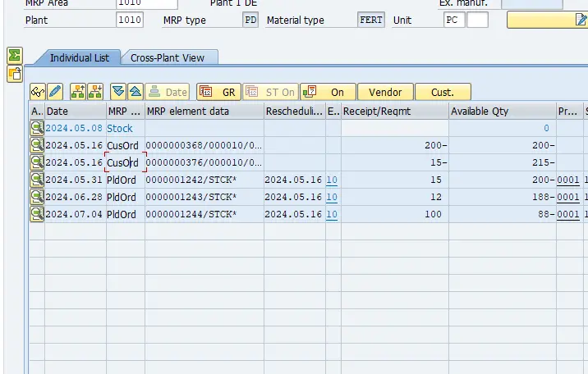Open details icon for planned order 0000001244
The width and height of the screenshot is (588, 374).
point(36,214)
